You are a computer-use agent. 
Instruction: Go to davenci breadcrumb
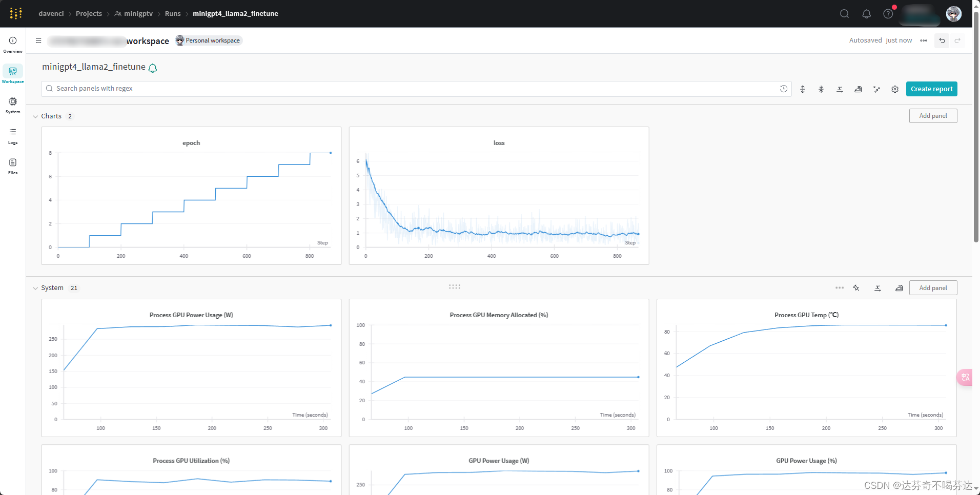51,13
